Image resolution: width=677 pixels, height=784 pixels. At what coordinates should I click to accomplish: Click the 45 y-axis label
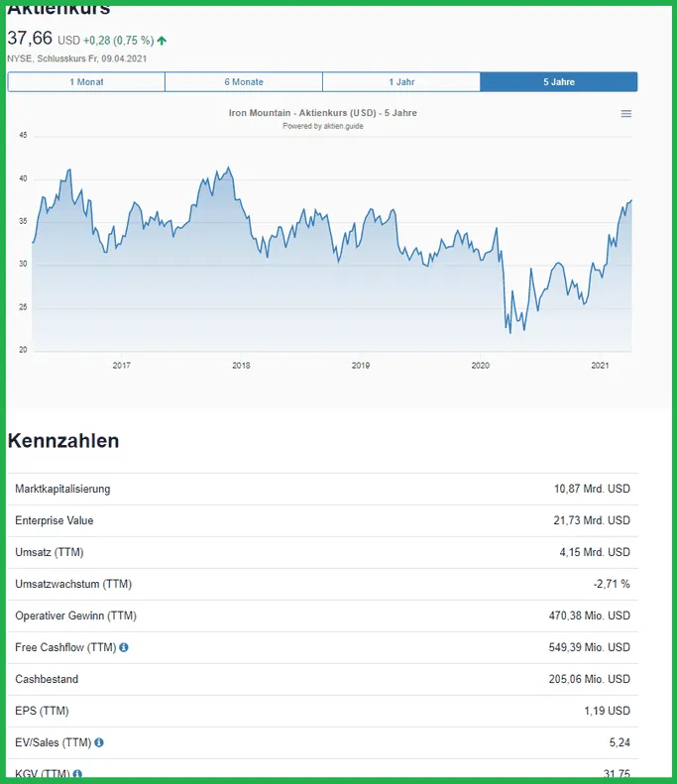coord(23,135)
